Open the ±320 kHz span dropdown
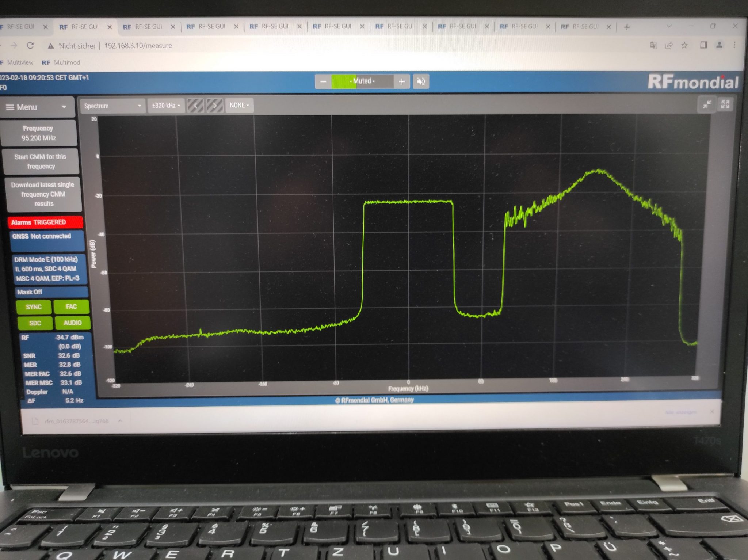 click(165, 106)
